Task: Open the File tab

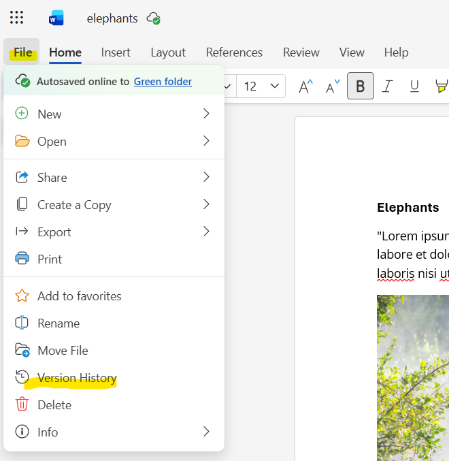Action: click(x=22, y=52)
